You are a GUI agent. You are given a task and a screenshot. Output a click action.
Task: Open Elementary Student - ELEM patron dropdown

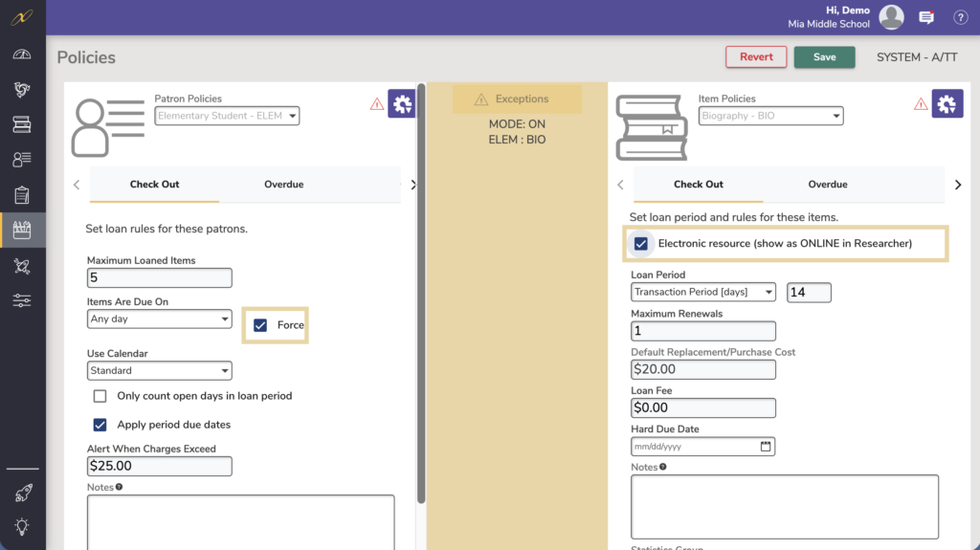pyautogui.click(x=227, y=117)
